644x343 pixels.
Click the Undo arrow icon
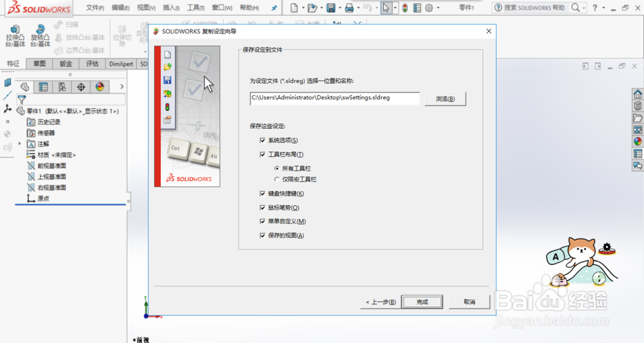(368, 8)
